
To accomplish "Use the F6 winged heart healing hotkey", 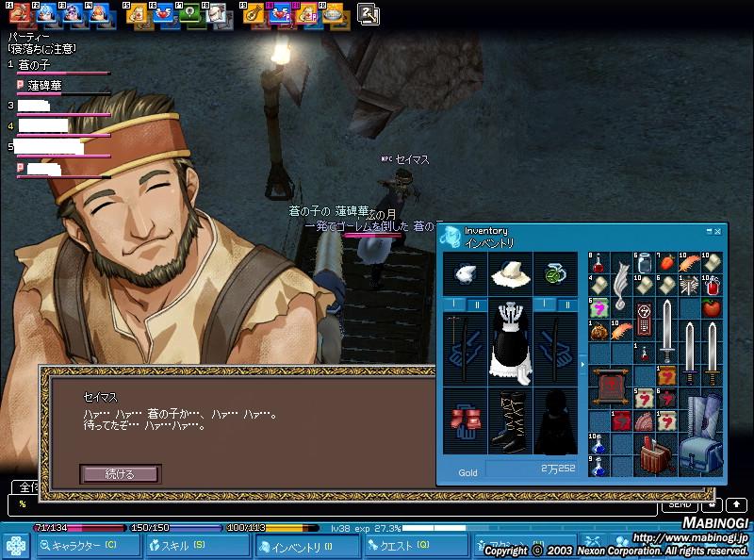I will tap(164, 14).
